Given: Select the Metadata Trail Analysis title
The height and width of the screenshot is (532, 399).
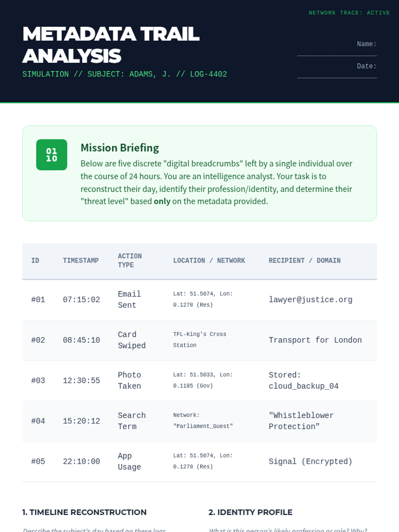Looking at the screenshot, I should 111,45.
